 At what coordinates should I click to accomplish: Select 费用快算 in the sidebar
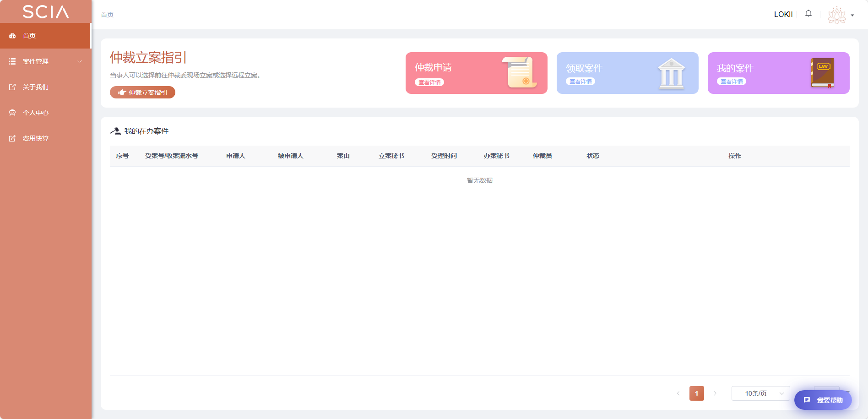click(x=36, y=138)
